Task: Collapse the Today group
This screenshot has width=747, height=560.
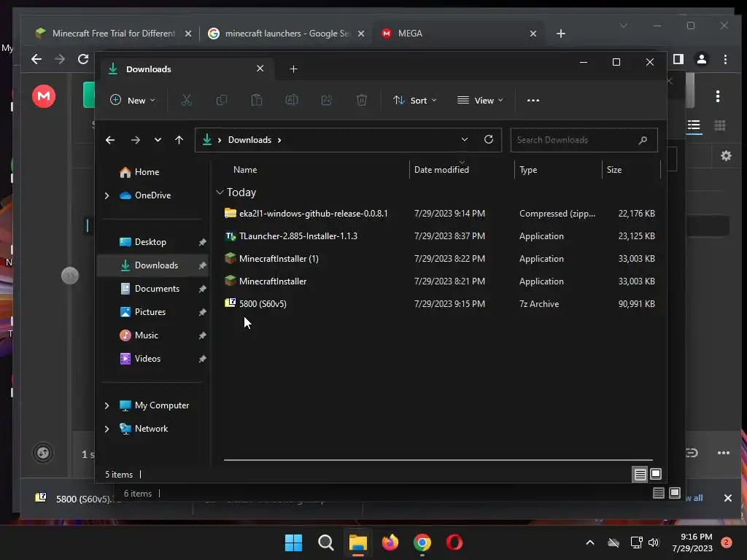Action: (220, 192)
